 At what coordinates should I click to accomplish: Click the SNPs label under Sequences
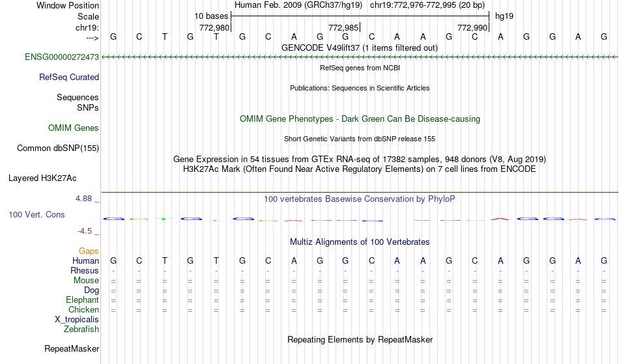[88, 107]
